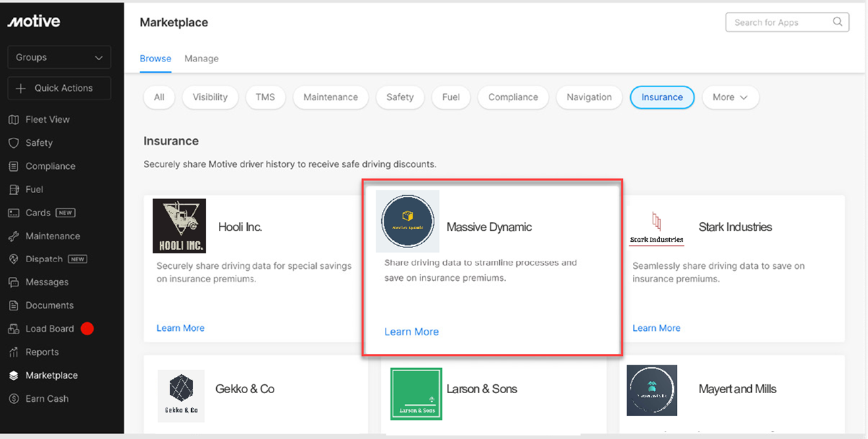Click the red Load Board notification dot
Viewport: 868px width, 439px height.
87,329
